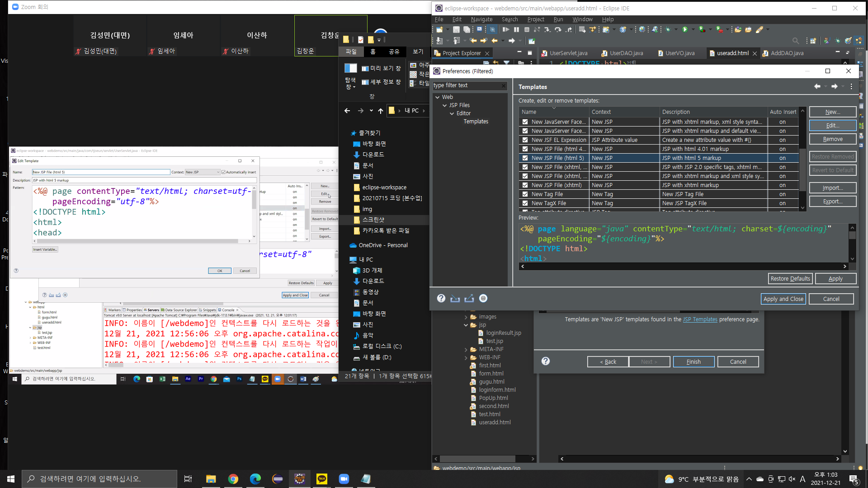Image resolution: width=868 pixels, height=488 pixels.
Task: Open the JSP Templates link
Action: pos(699,319)
